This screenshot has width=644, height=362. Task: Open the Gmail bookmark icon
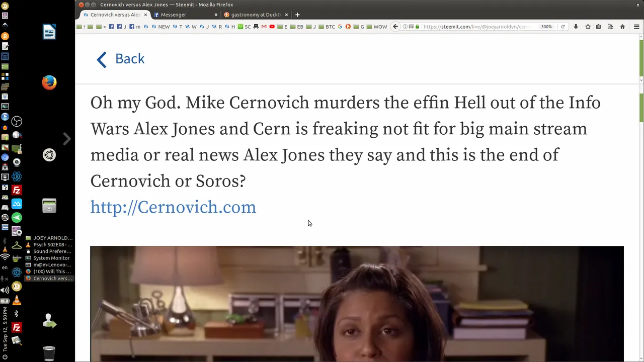(x=264, y=27)
